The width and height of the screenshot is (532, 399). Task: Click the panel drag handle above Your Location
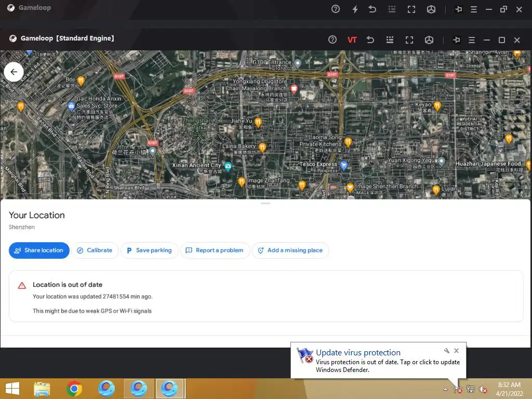[265, 203]
